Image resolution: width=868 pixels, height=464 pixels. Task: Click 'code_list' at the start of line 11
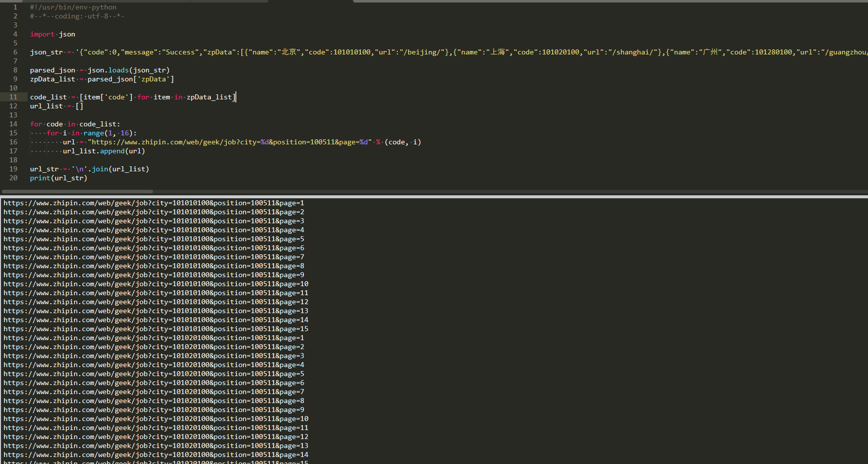[48, 97]
